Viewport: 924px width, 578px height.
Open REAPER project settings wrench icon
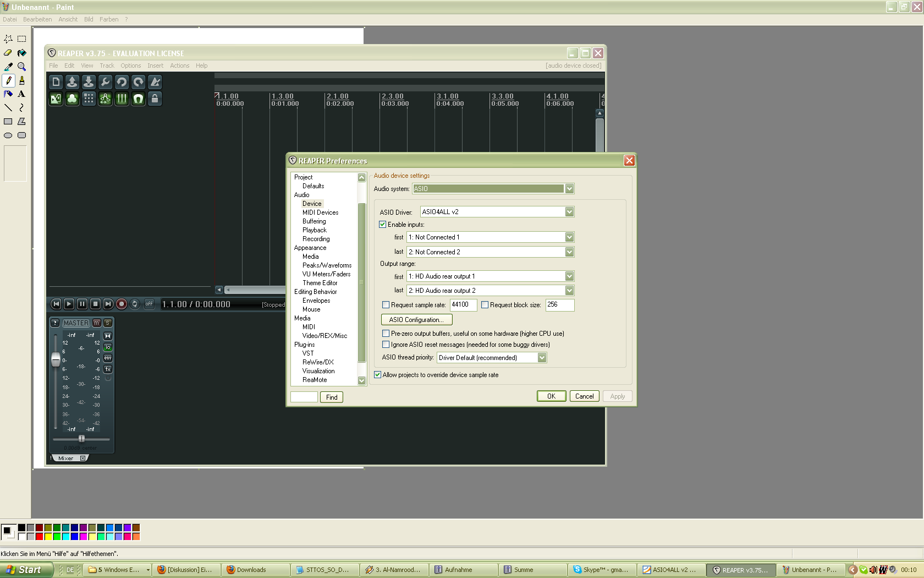coord(106,82)
